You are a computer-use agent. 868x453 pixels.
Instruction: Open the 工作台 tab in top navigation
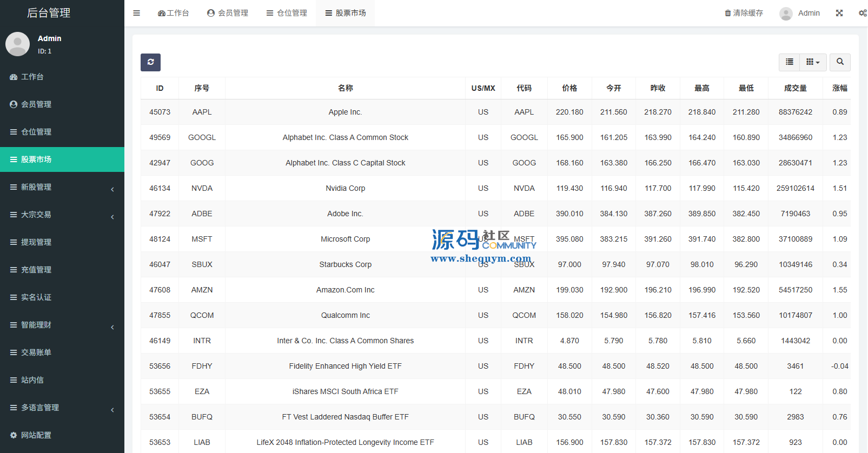(173, 13)
